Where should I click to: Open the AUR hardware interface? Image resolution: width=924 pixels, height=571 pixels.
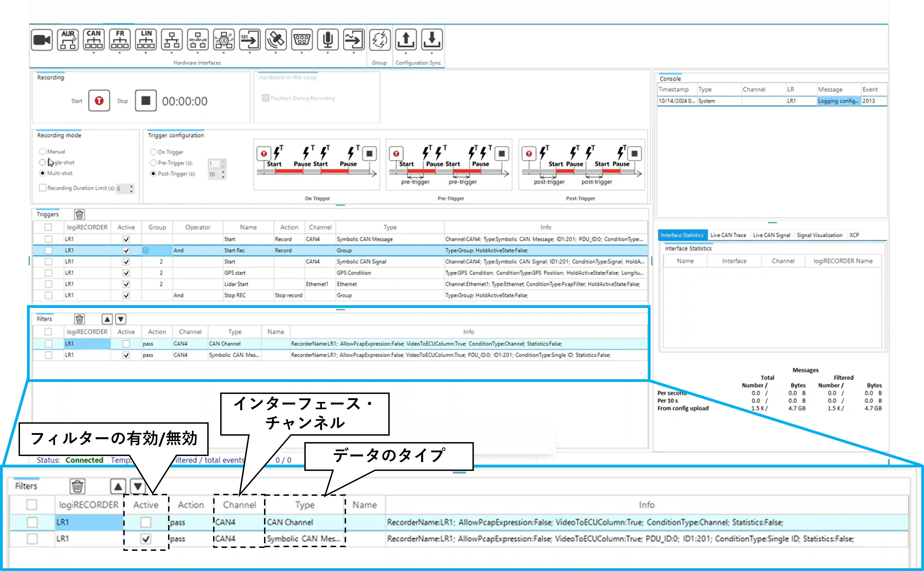tap(68, 39)
